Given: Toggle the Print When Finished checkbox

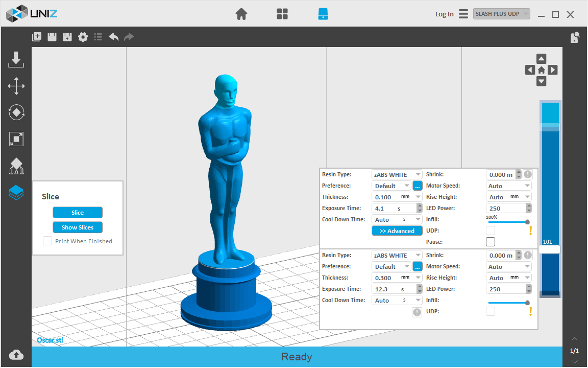Looking at the screenshot, I should [x=47, y=241].
